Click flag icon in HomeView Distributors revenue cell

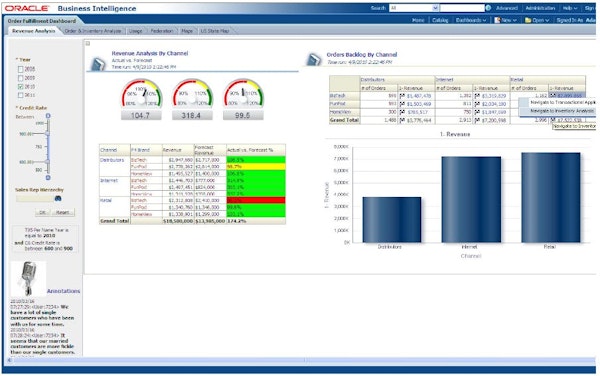pos(402,112)
